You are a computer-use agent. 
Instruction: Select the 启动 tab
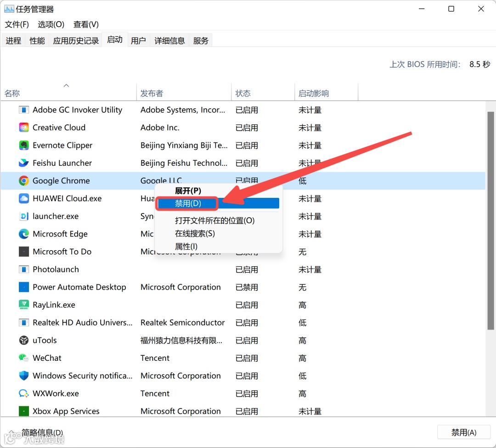coord(114,39)
